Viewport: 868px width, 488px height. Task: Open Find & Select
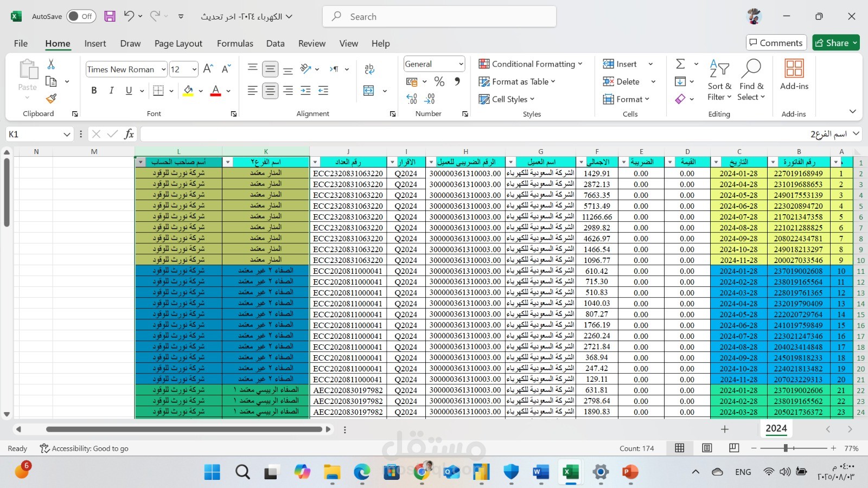click(x=751, y=80)
